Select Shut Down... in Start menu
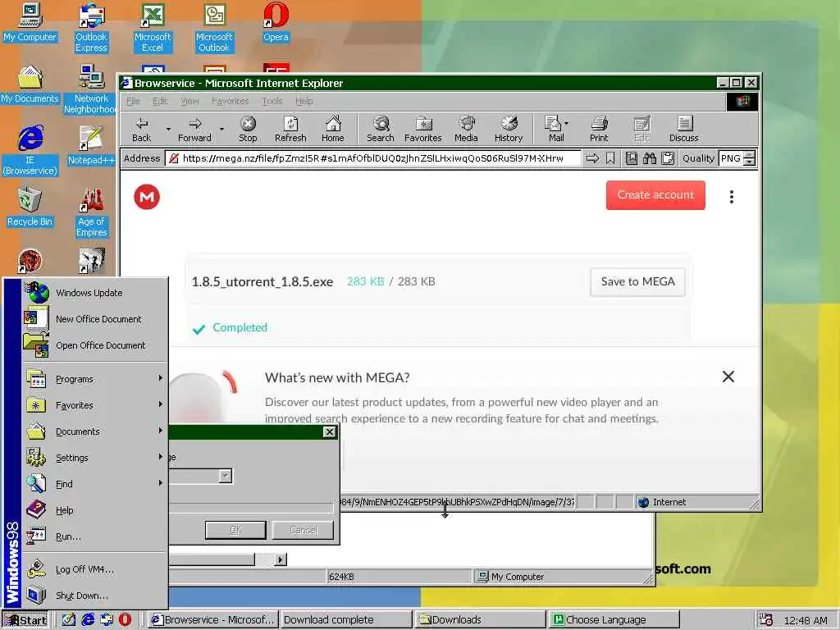This screenshot has height=630, width=840. coord(95,596)
